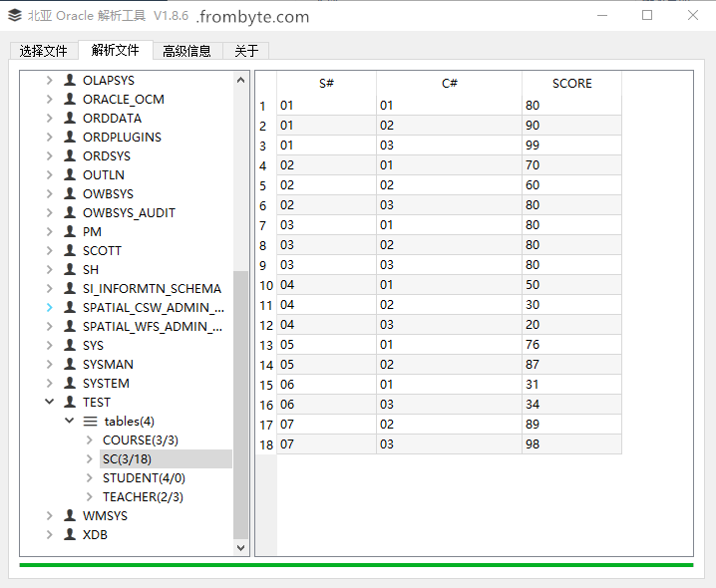
Task: Click the OWBSYS user icon
Action: [x=70, y=193]
